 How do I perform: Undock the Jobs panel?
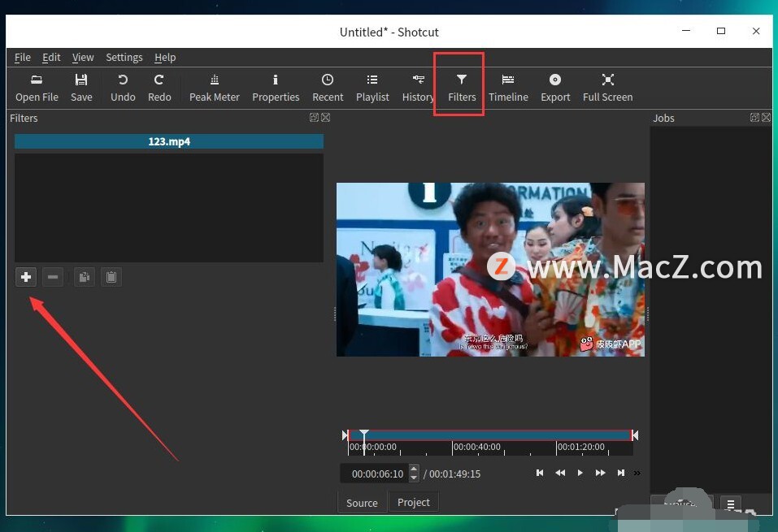pos(754,118)
